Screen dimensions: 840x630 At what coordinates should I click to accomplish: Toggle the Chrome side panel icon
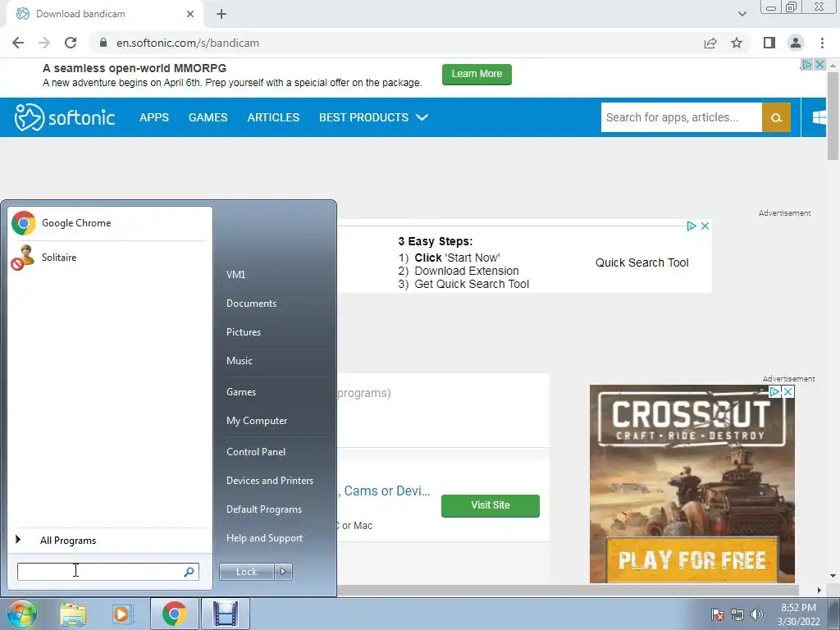(769, 43)
